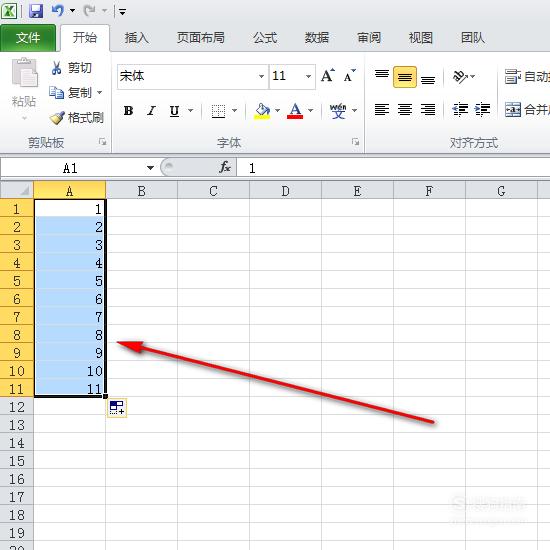Image resolution: width=550 pixels, height=550 pixels.
Task: Select column B header
Action: (141, 191)
